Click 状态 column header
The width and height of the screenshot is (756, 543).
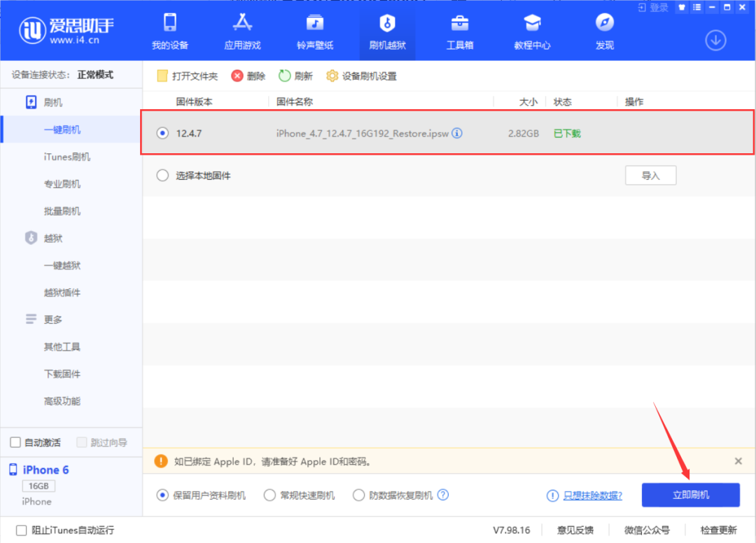[x=562, y=101]
